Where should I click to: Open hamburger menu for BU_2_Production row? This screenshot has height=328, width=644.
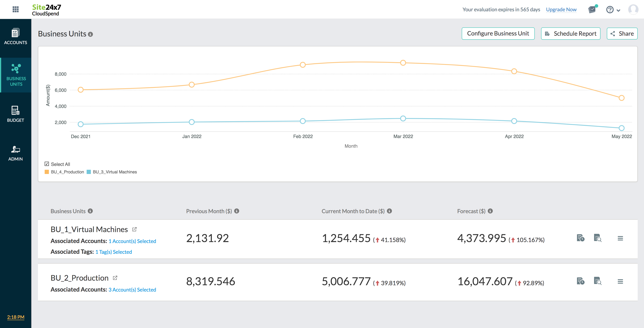coord(620,281)
